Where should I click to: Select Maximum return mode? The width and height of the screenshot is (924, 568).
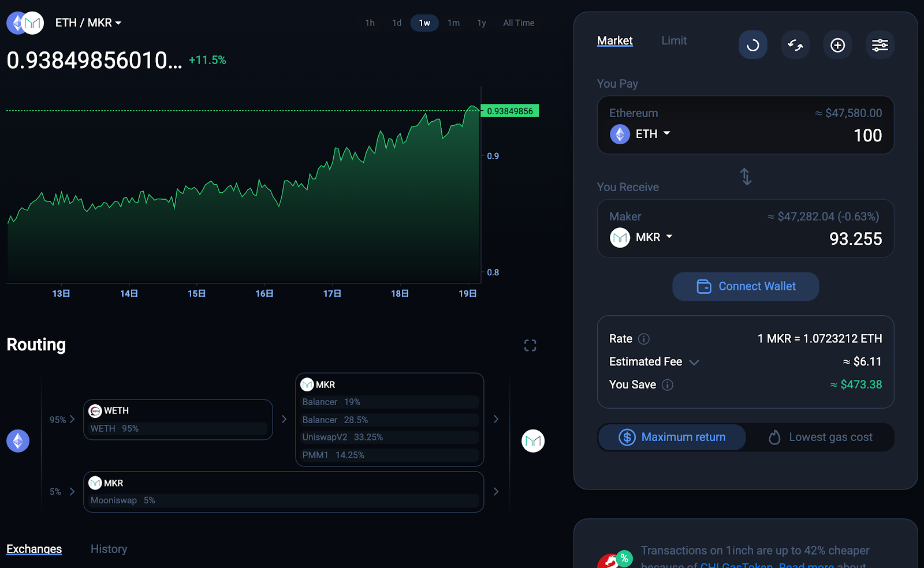point(672,438)
